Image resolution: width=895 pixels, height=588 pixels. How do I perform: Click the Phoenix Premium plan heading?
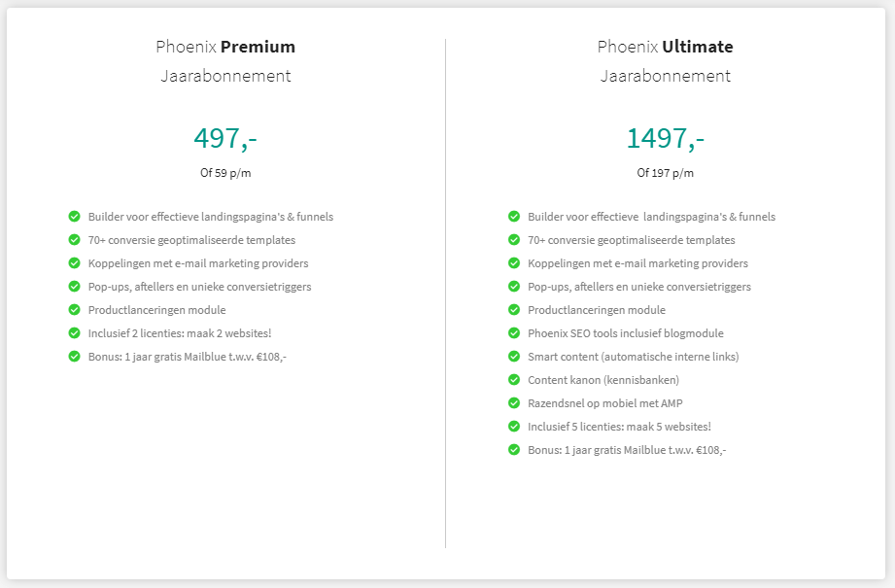225,47
